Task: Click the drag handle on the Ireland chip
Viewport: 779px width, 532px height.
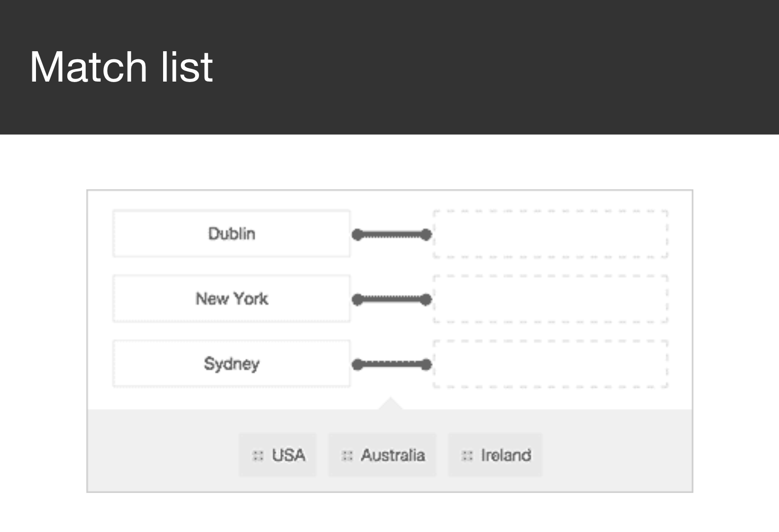Action: (x=466, y=455)
